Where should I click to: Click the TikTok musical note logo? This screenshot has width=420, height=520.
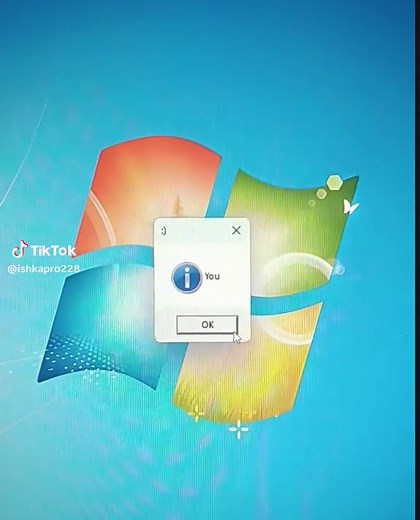click(x=20, y=249)
